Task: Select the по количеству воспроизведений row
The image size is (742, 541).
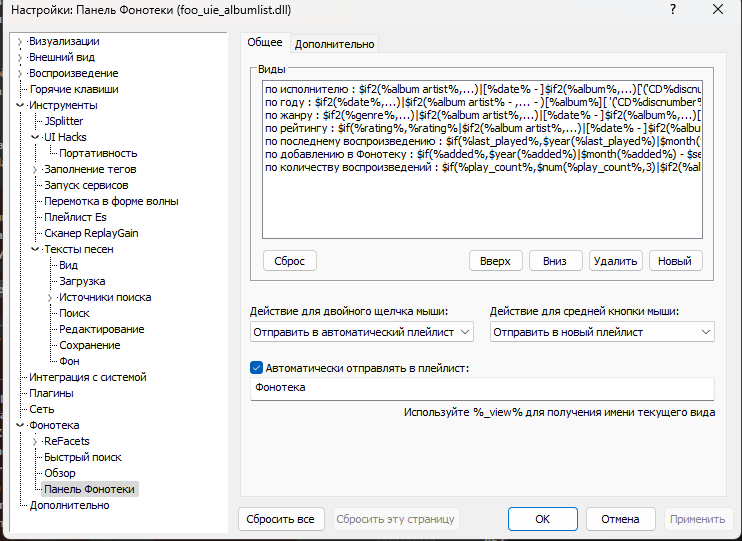Action: (x=482, y=167)
